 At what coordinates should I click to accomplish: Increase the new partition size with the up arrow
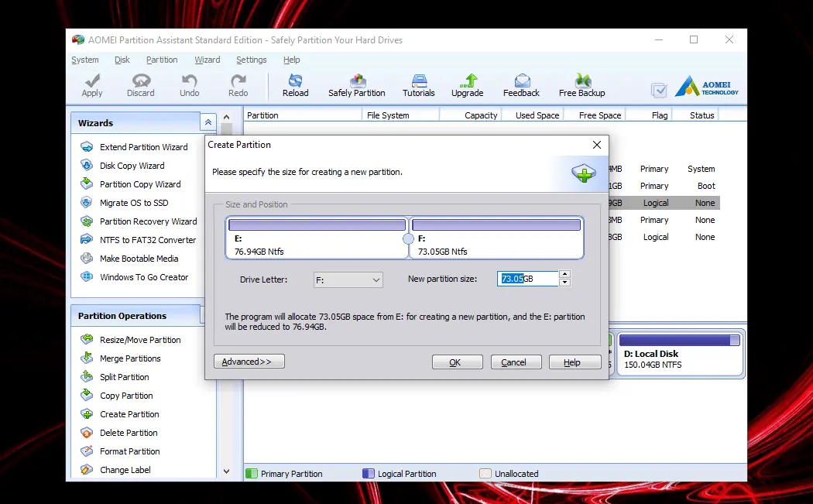564,274
